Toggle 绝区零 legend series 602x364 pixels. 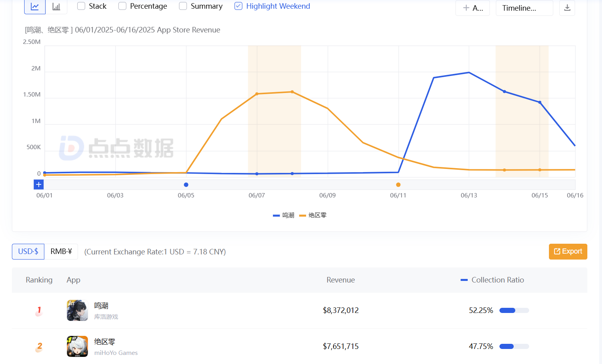tap(313, 215)
